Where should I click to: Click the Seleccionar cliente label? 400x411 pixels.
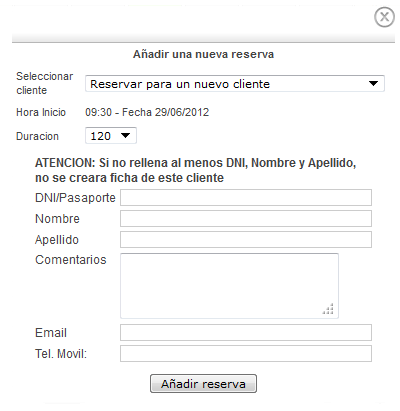(45, 83)
